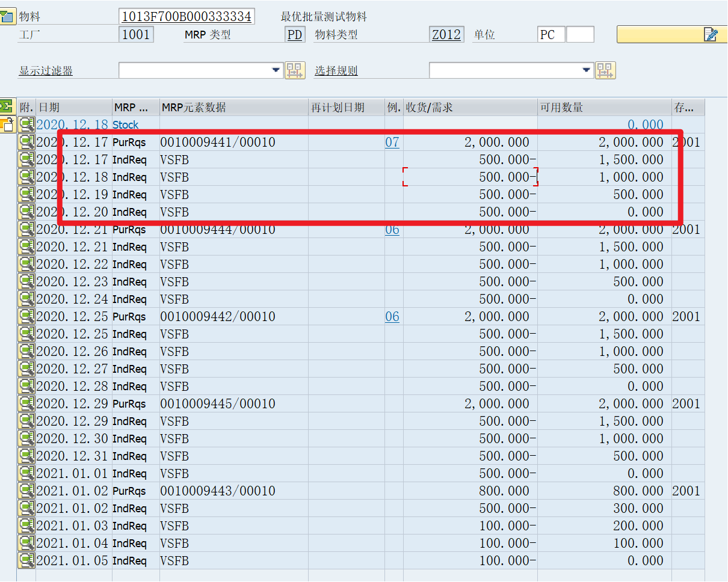Click the green navigation icon beside 物料 label
Screen dimensions: 728x582
[9, 16]
